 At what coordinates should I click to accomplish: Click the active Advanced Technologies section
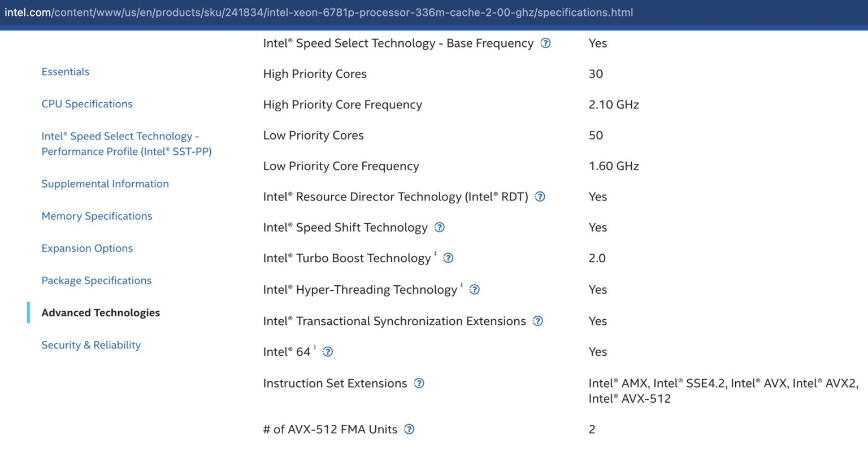tap(101, 312)
